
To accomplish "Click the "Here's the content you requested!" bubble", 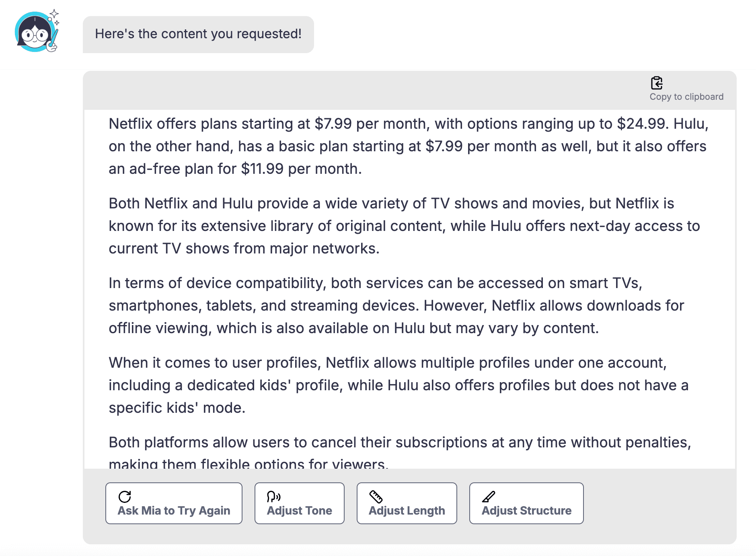I will pos(198,34).
